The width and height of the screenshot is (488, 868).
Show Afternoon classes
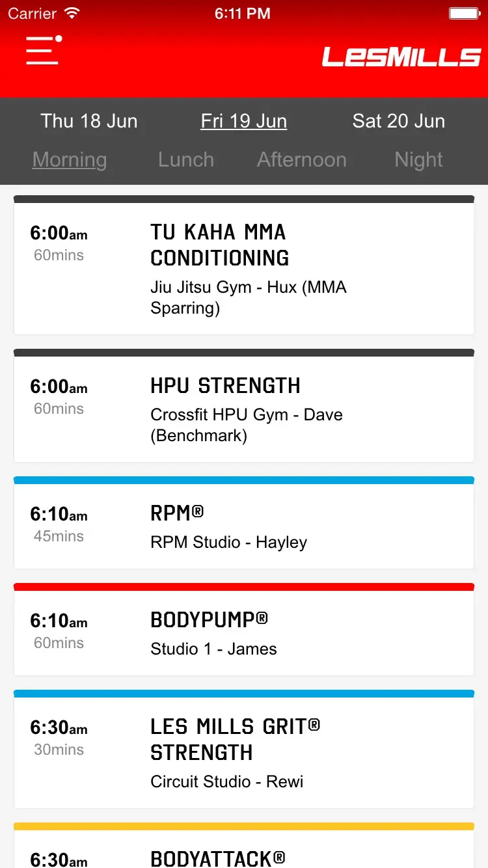(302, 160)
